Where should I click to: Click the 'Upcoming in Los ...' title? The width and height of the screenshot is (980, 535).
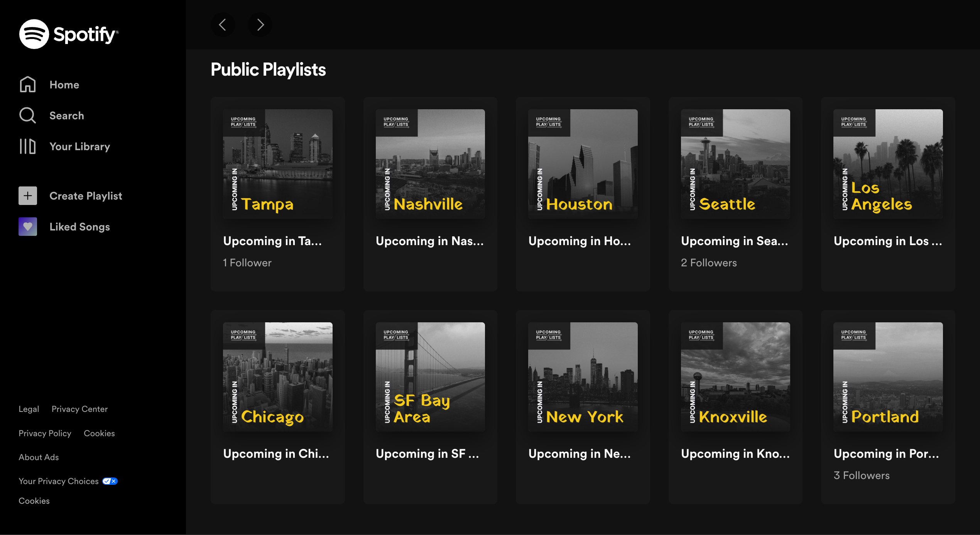[x=888, y=241]
